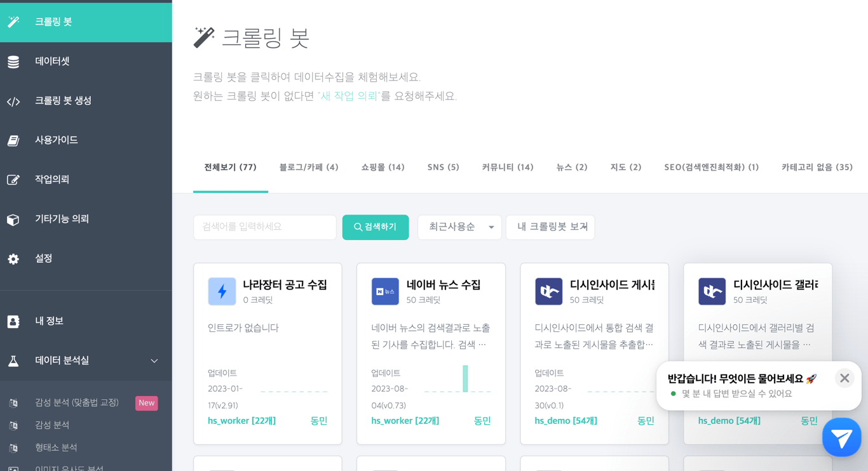Screen dimensions: 868x471
Task: Open the 최근사용순 sort dropdown
Action: pyautogui.click(x=459, y=227)
